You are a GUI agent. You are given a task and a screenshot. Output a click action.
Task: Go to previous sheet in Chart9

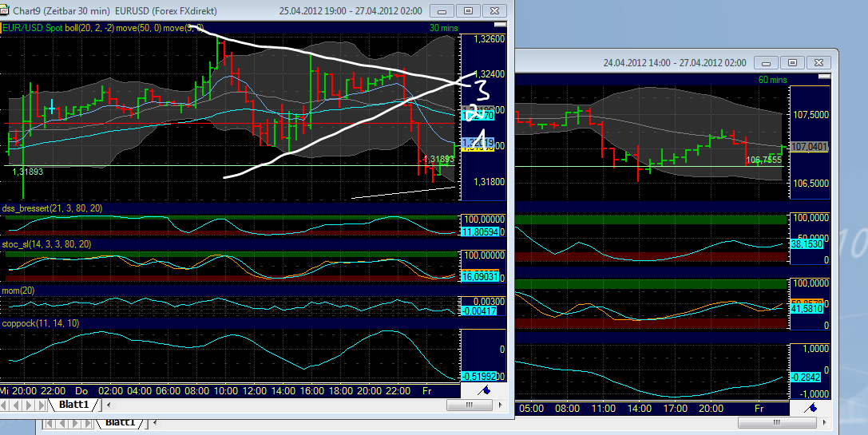point(17,405)
